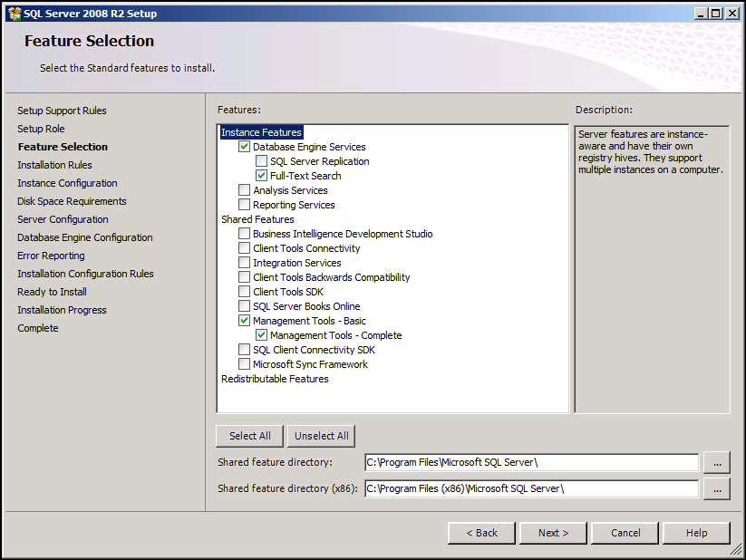Click the Select All button
Image resolution: width=746 pixels, height=560 pixels.
[x=250, y=436]
